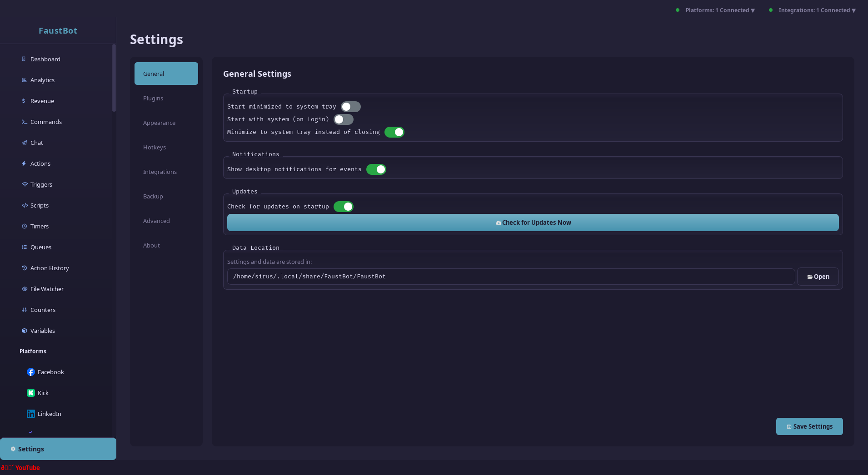Expand the Platforms connected dropdown
The width and height of the screenshot is (868, 475).
coord(719,10)
